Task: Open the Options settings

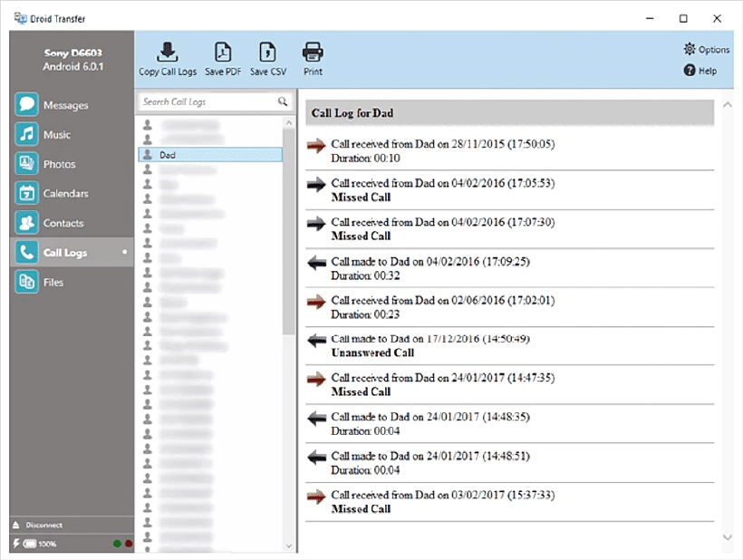Action: click(x=707, y=49)
